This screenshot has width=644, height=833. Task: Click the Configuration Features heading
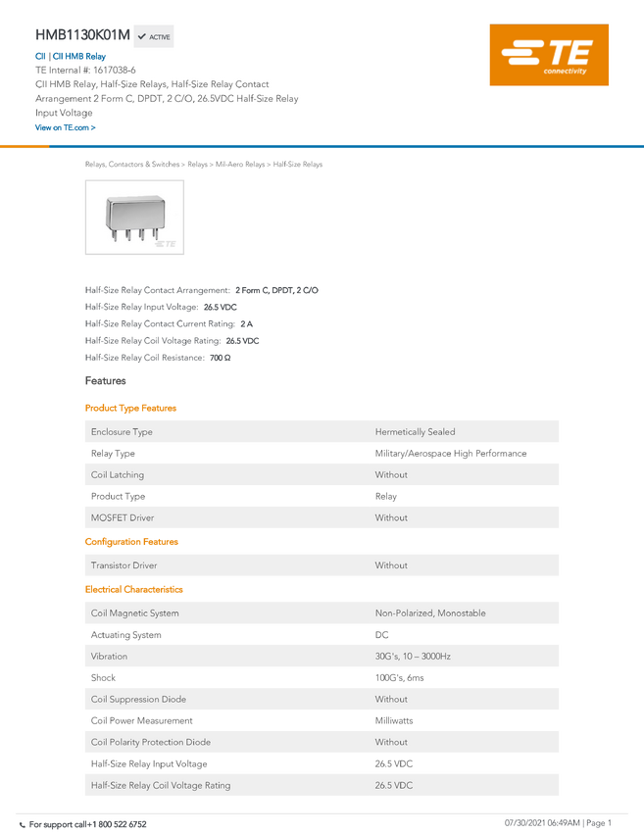(x=131, y=541)
